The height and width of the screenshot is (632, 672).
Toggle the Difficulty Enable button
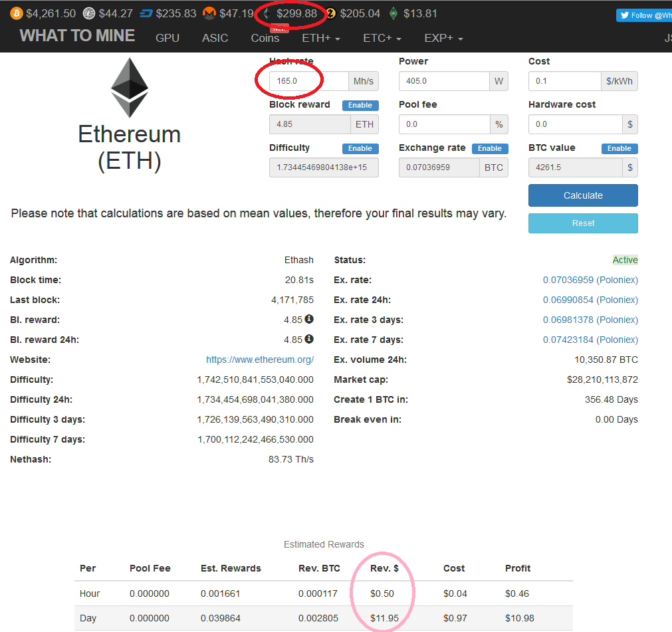pyautogui.click(x=360, y=149)
